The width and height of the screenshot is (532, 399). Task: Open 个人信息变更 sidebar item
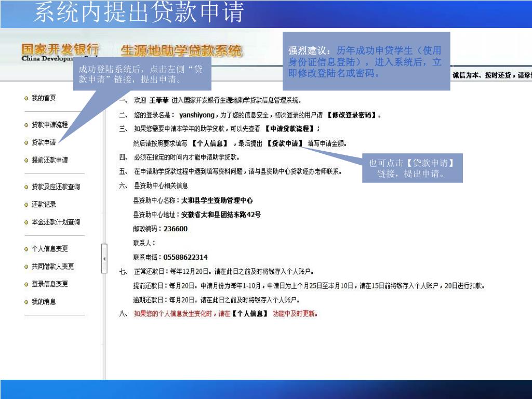49,249
